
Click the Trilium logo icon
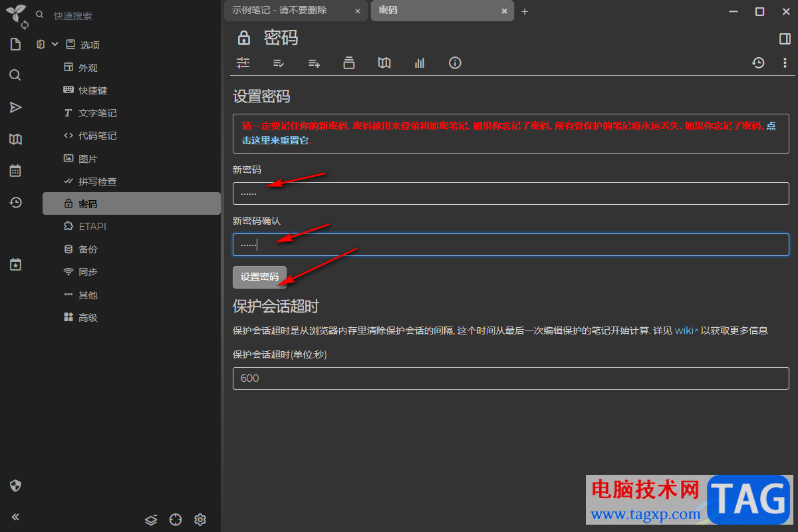pos(15,13)
